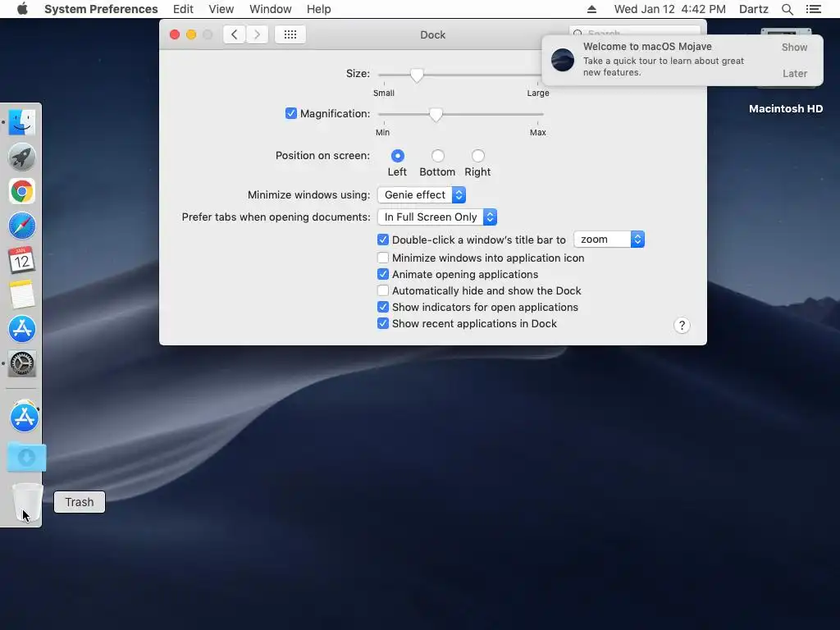Open the Trash in the Dock
The image size is (840, 630).
pos(27,502)
